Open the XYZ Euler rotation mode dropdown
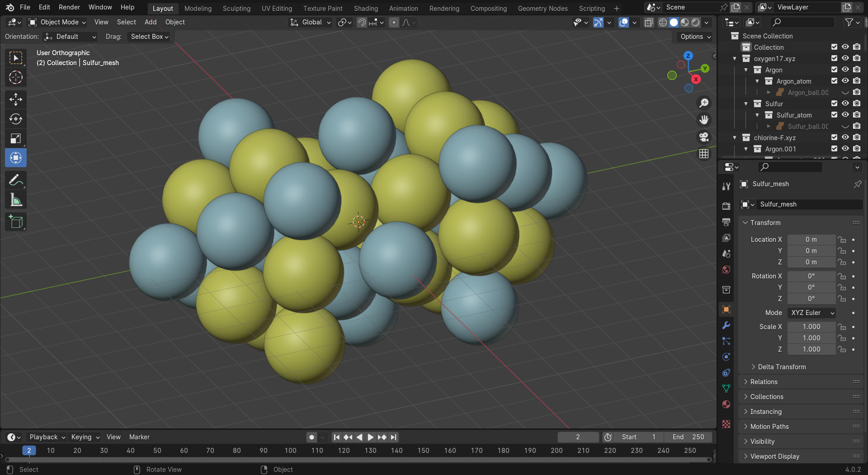 pos(811,313)
